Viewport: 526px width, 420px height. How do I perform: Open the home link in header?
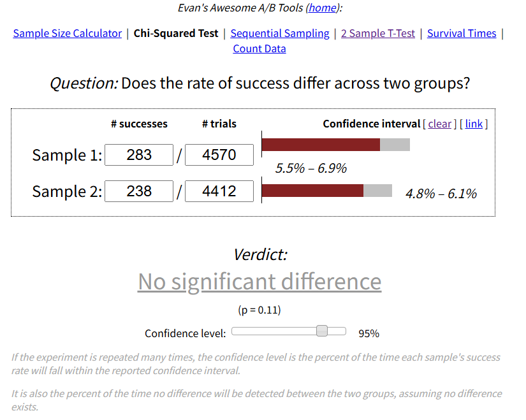pos(322,8)
